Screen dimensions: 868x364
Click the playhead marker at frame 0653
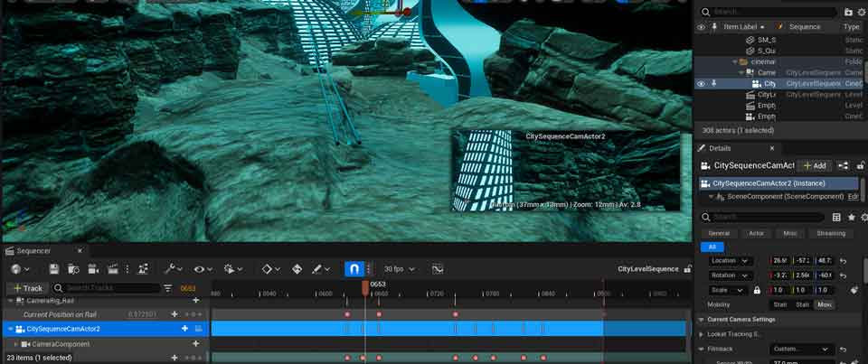click(365, 286)
